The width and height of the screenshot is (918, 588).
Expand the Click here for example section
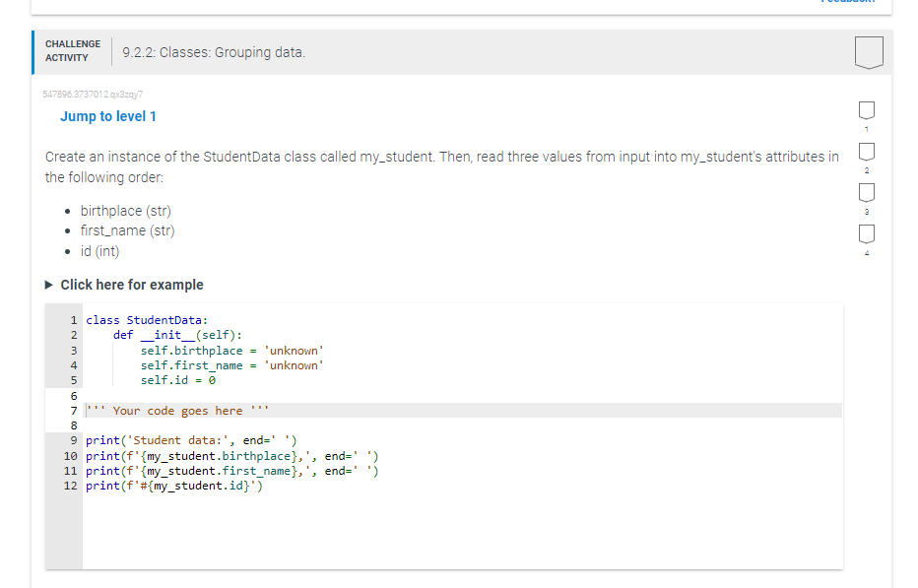pyautogui.click(x=124, y=286)
